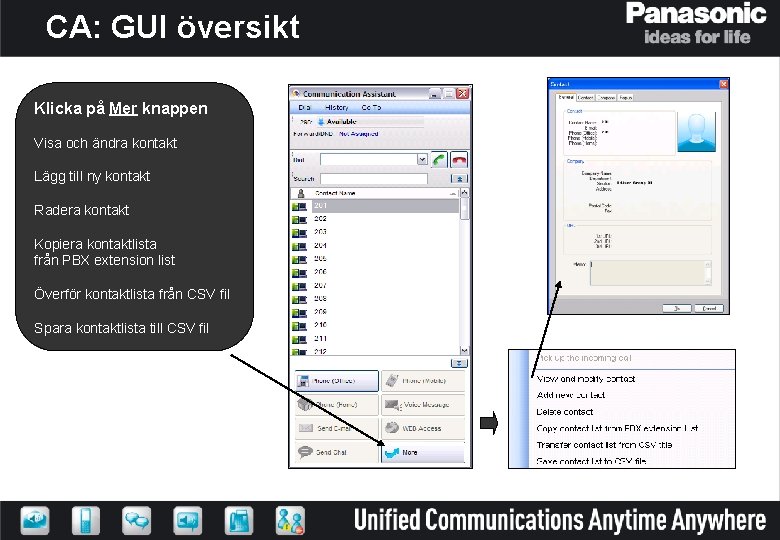Choose Save contact list to CSV file
Image resolution: width=780 pixels, height=540 pixels.
point(591,461)
